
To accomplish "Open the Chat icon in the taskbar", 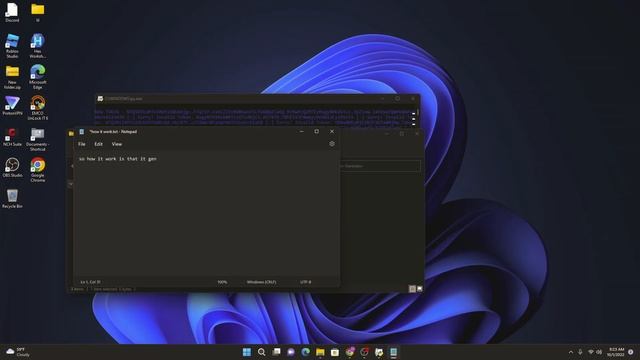I will (291, 352).
